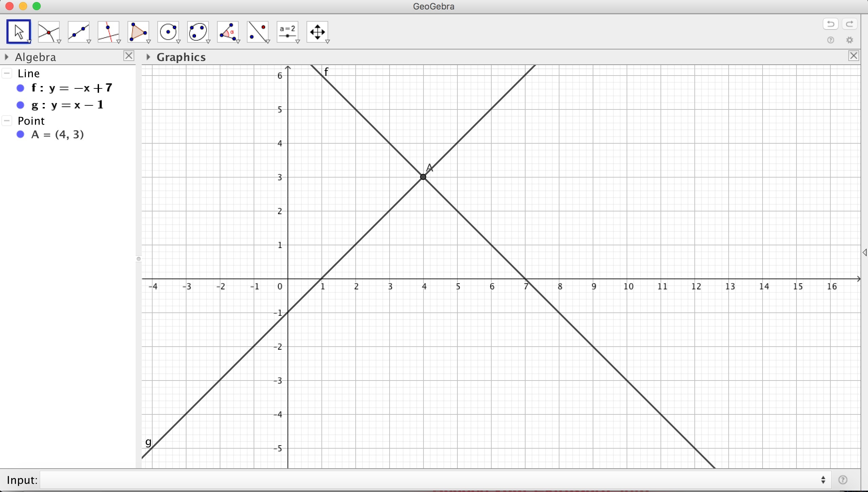This screenshot has width=868, height=492.
Task: Select the Polygon tool
Action: pyautogui.click(x=138, y=32)
